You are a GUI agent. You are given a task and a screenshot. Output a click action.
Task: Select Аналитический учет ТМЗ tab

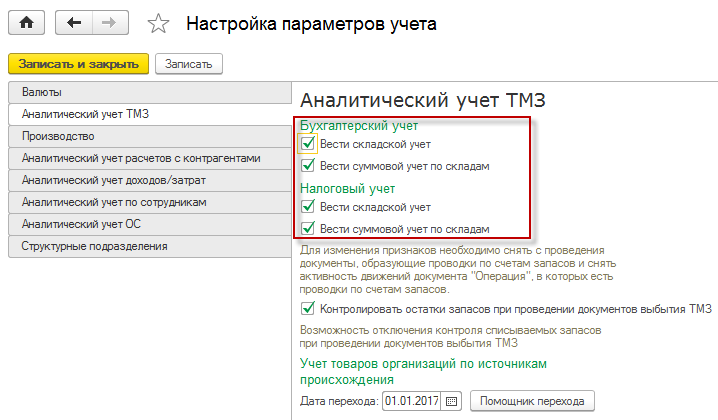pos(148,114)
